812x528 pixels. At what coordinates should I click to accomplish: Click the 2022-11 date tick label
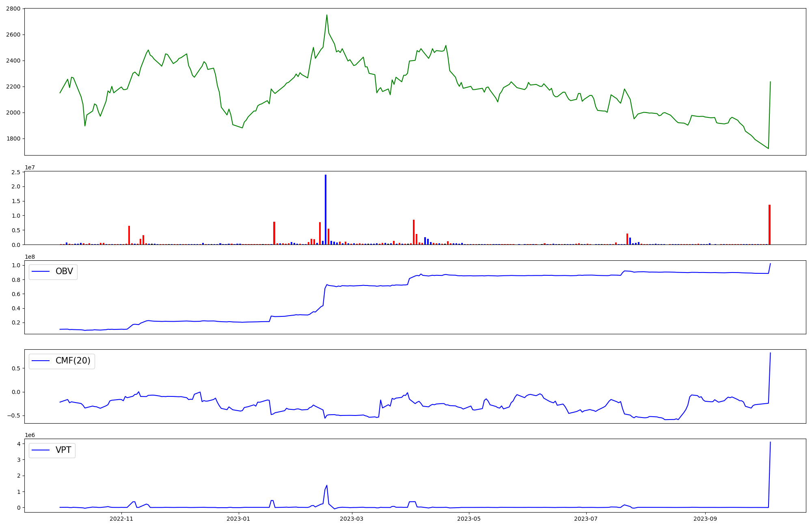[x=121, y=519]
